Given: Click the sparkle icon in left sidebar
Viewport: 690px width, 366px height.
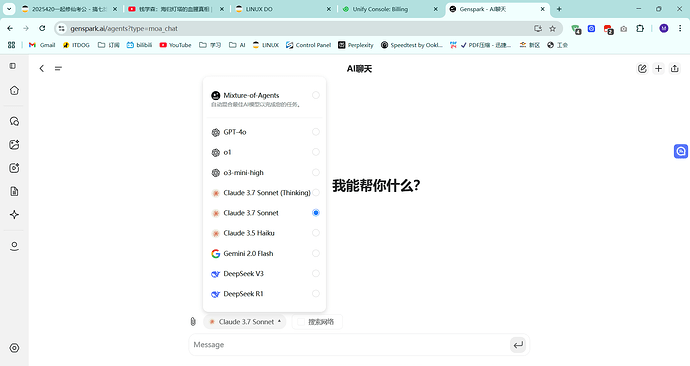Looking at the screenshot, I should (14, 215).
